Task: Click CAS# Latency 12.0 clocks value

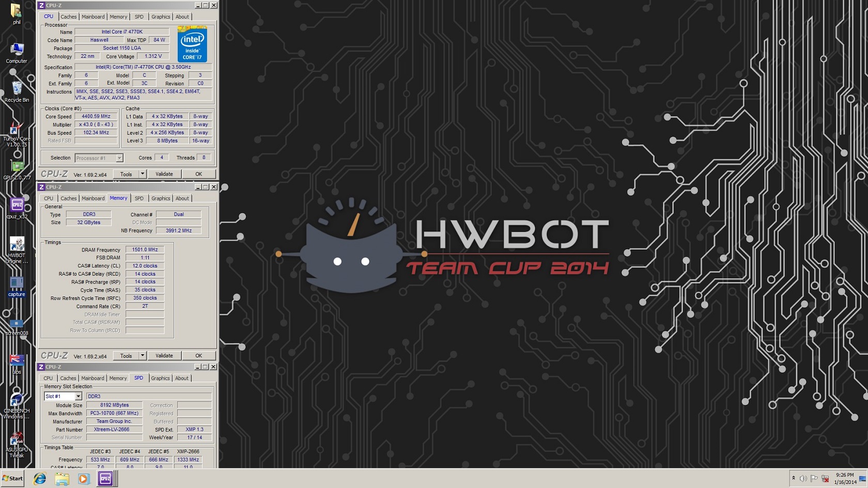Action: click(x=145, y=266)
